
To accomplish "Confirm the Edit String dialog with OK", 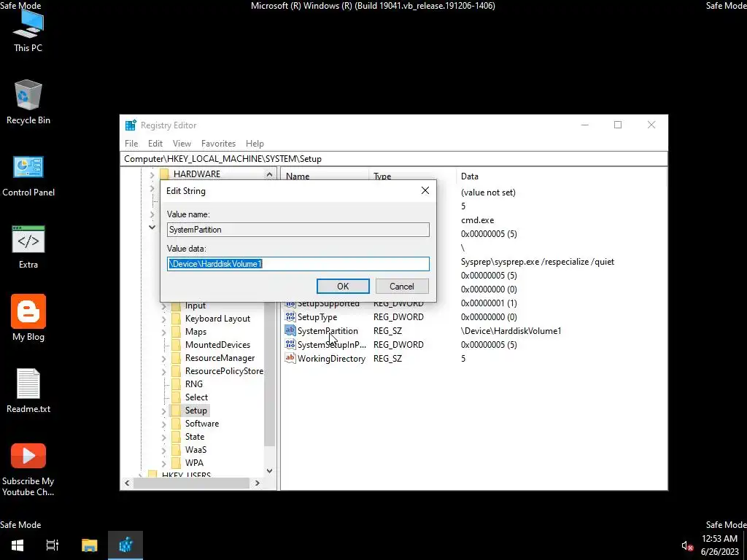I will [343, 286].
